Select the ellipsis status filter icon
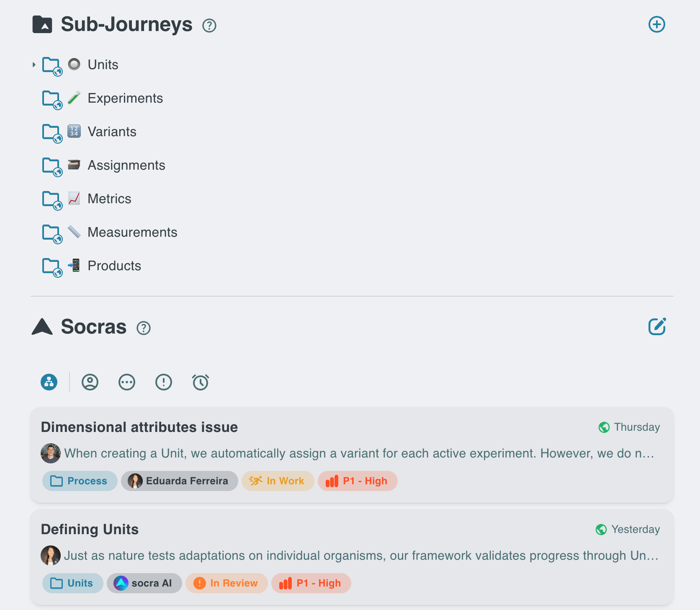 click(x=127, y=382)
